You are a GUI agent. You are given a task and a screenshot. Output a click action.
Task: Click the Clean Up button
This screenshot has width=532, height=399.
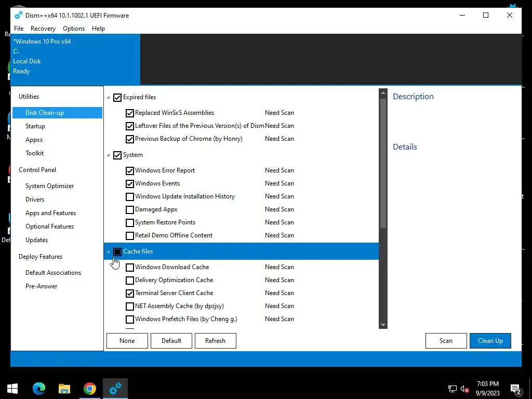[490, 341]
